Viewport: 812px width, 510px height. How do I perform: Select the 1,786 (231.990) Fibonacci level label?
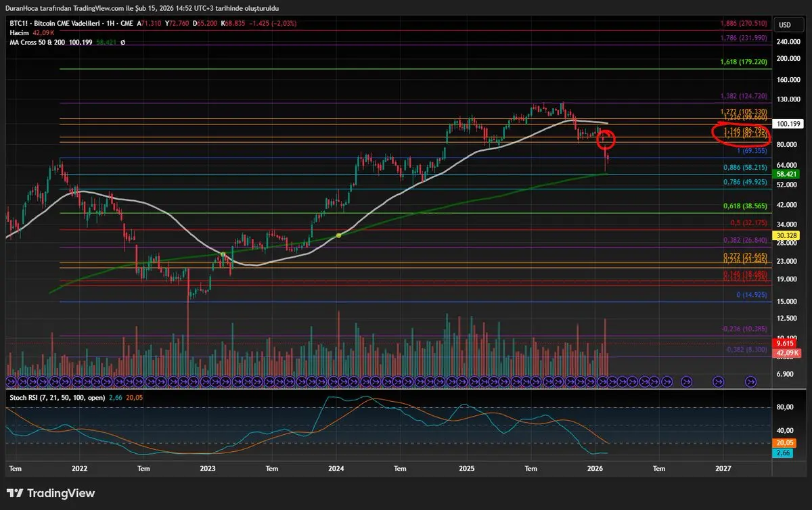click(x=743, y=39)
